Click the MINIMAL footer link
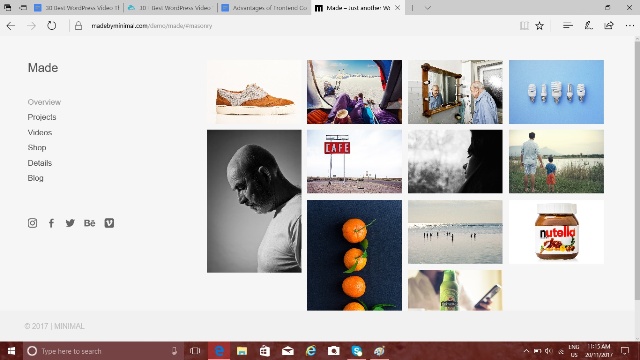The image size is (640, 360). (69, 326)
